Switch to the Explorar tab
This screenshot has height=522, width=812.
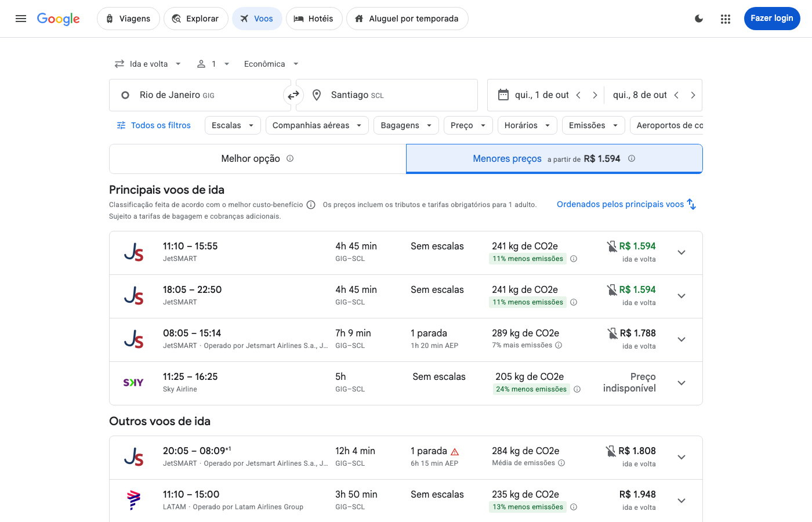(196, 19)
